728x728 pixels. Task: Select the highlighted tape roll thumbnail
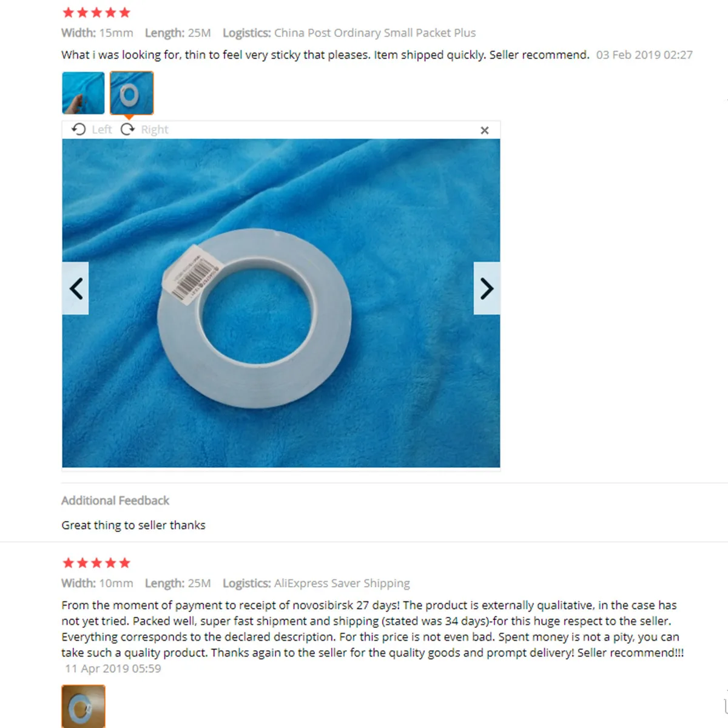132,93
